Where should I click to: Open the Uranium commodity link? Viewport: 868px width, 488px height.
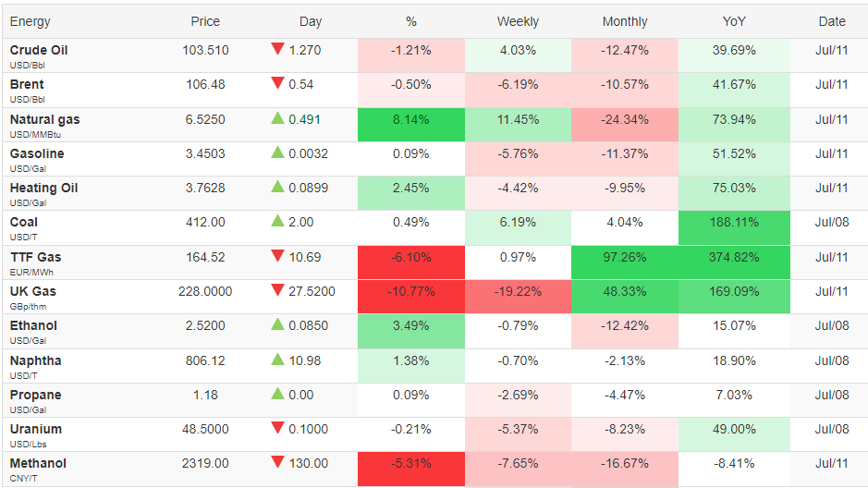(x=36, y=430)
